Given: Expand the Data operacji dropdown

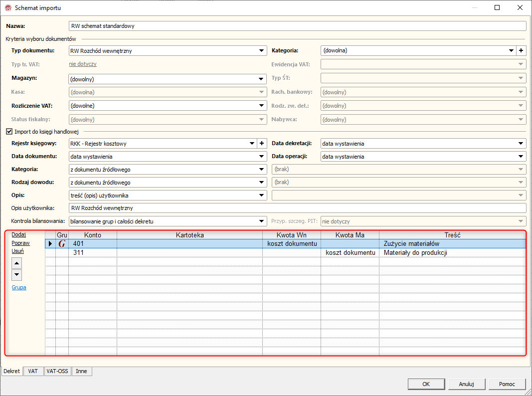Looking at the screenshot, I should [x=521, y=157].
